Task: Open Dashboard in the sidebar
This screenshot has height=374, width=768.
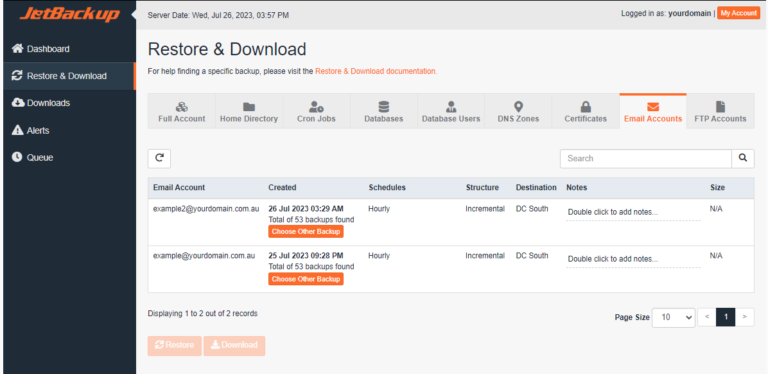Action: pos(69,49)
